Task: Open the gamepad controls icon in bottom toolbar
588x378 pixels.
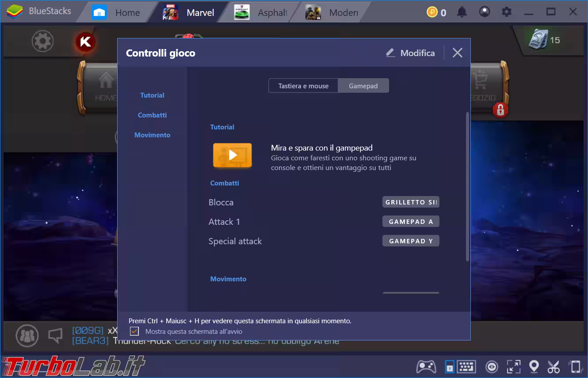Action: 426,367
